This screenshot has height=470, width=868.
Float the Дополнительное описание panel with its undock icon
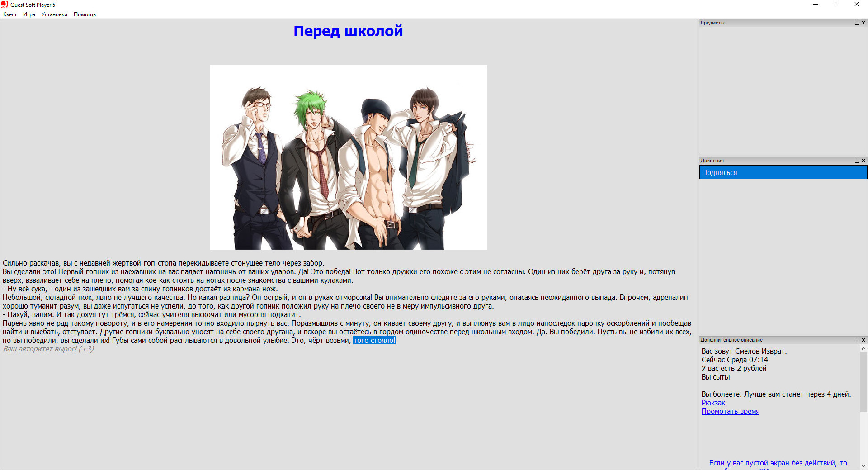857,340
